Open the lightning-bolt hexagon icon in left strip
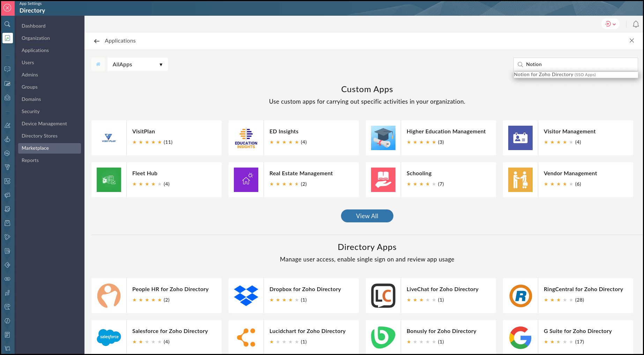644x355 pixels. (x=7, y=321)
